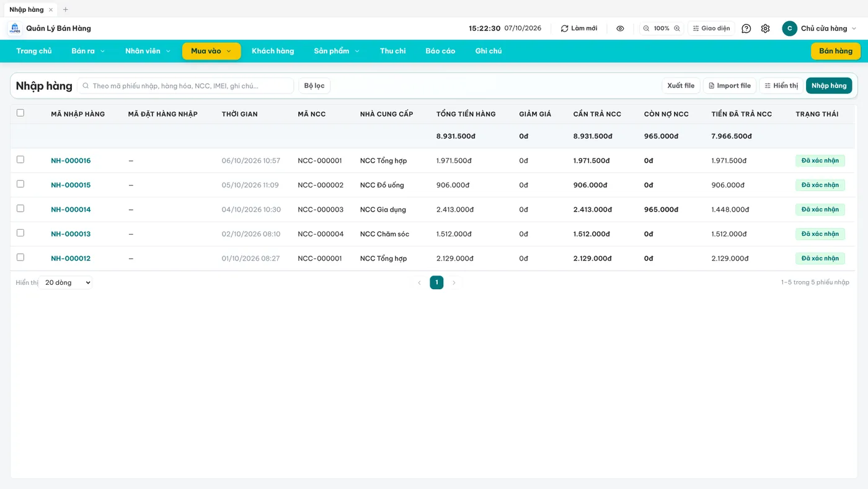Toggle the eye visibility icon in header
The image size is (868, 489).
tap(620, 29)
